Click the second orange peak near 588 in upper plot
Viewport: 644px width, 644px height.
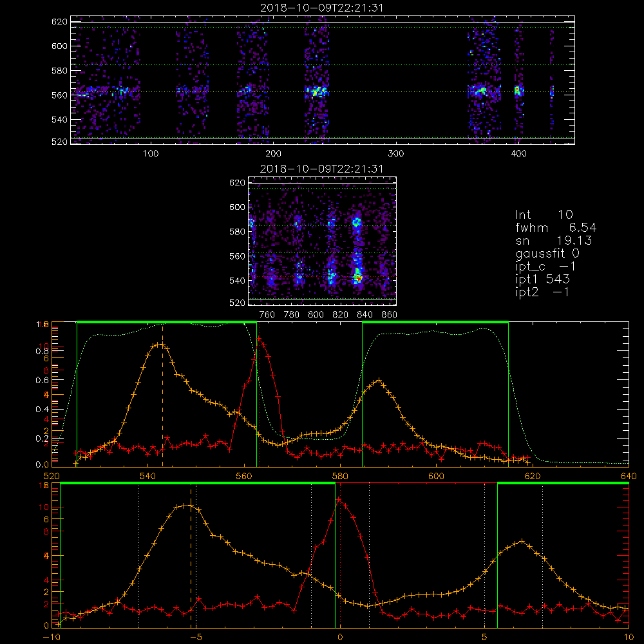tap(379, 381)
